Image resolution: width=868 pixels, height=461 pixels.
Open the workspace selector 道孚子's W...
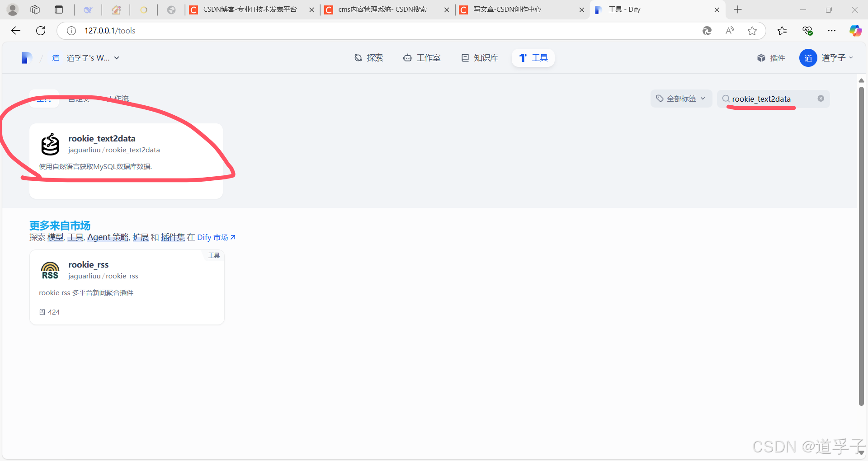point(93,58)
